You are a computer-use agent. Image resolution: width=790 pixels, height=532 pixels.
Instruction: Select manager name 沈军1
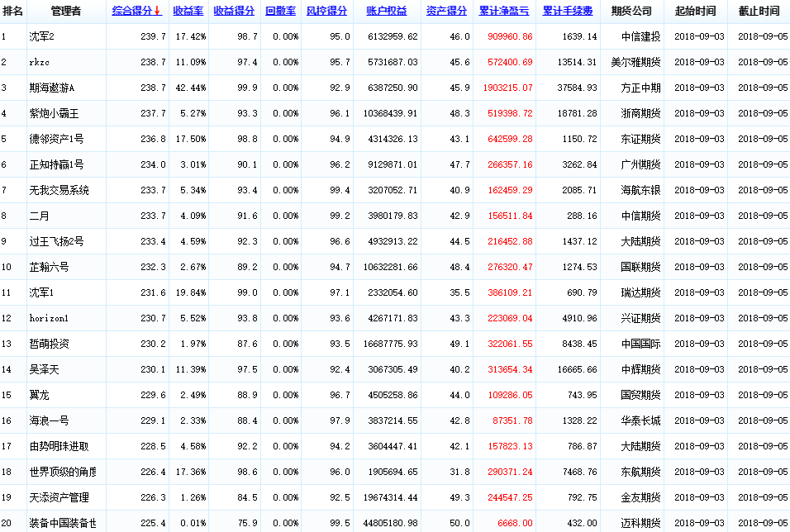(x=42, y=292)
